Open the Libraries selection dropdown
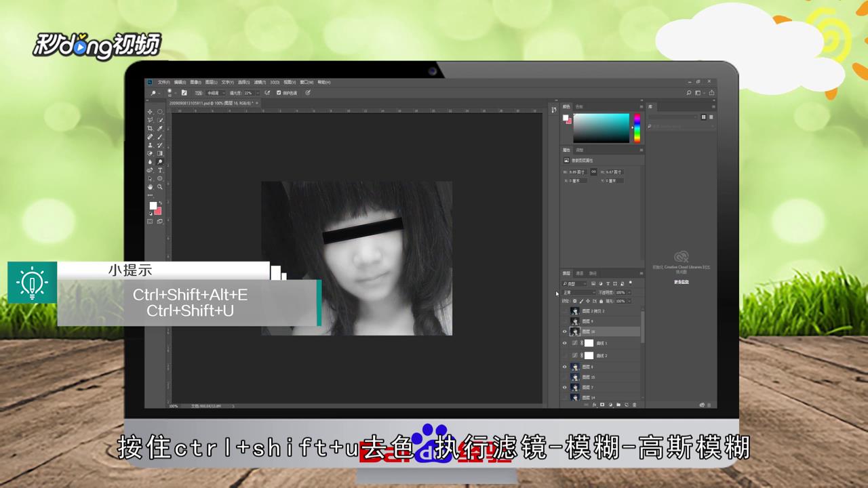 (673, 117)
